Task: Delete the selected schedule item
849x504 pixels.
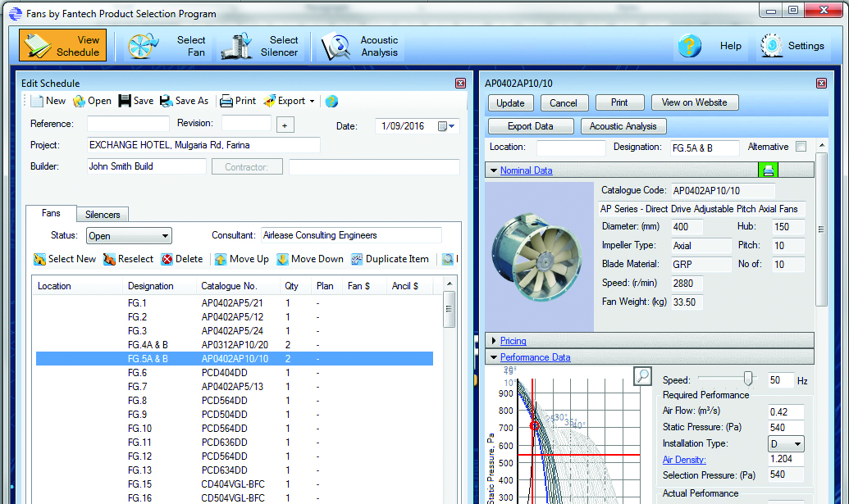Action: (182, 259)
